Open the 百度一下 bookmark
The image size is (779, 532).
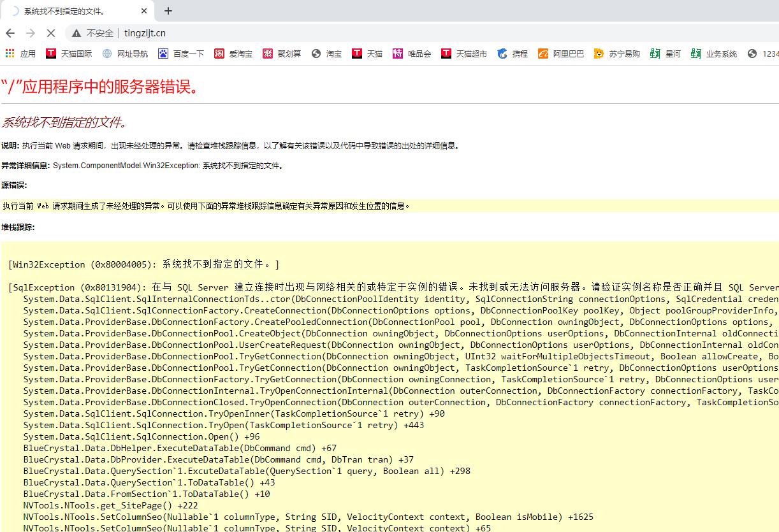coord(181,54)
